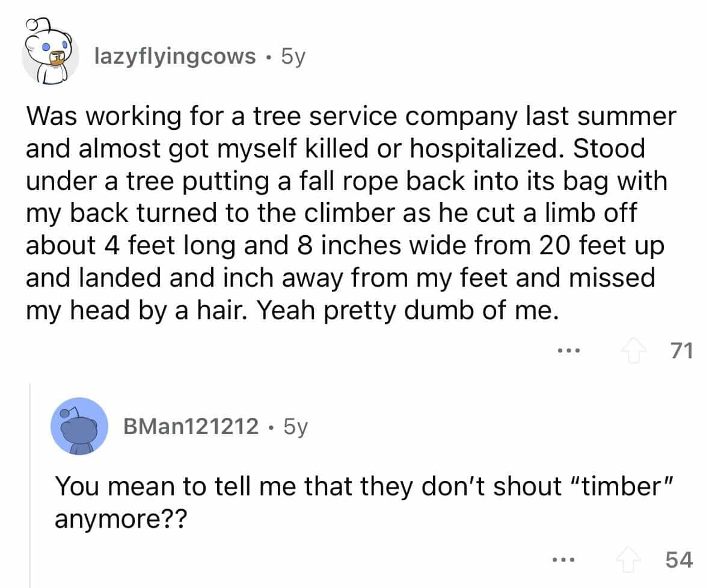Viewport: 709px width, 588px height.
Task: Click the Snoo mascot profile picture at top
Action: click(x=50, y=53)
